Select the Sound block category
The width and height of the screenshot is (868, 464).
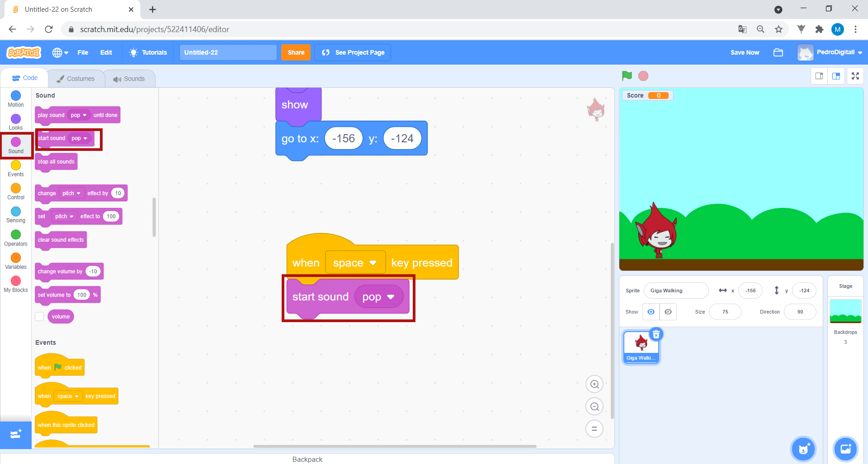pos(16,145)
